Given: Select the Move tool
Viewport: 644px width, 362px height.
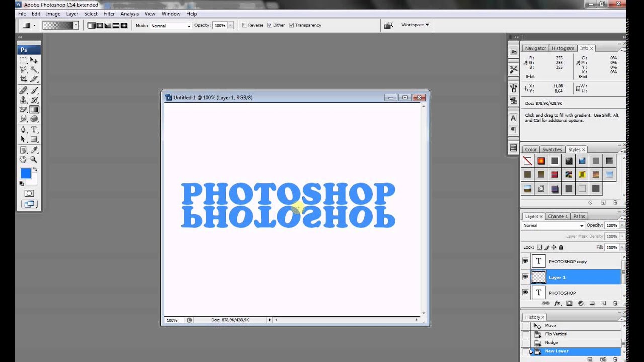Looking at the screenshot, I should coord(34,60).
